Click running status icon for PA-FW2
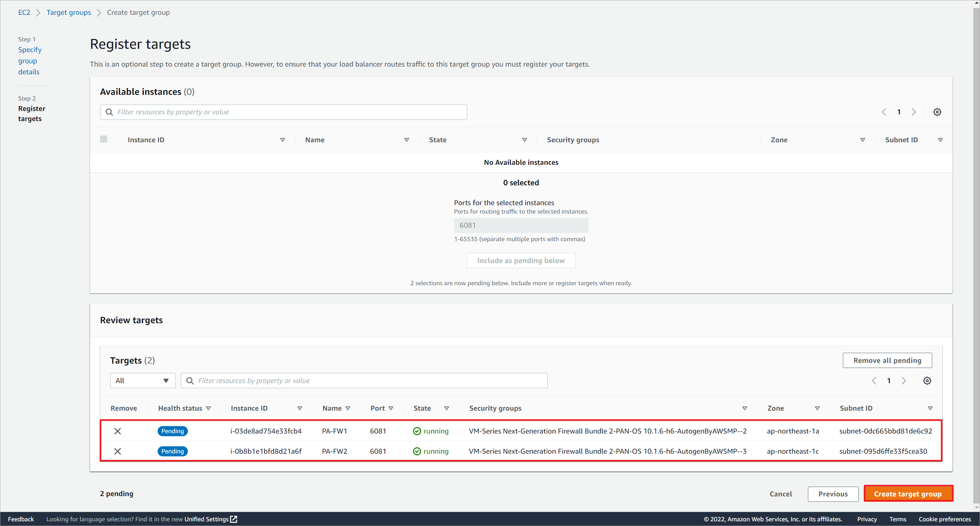The height and width of the screenshot is (526, 980). (x=417, y=451)
